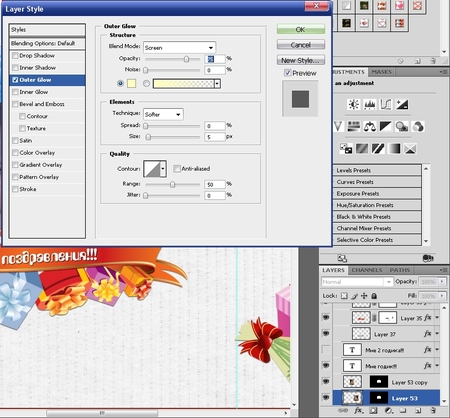
Task: Enable the Inner Shadow checkbox
Action: [x=15, y=68]
